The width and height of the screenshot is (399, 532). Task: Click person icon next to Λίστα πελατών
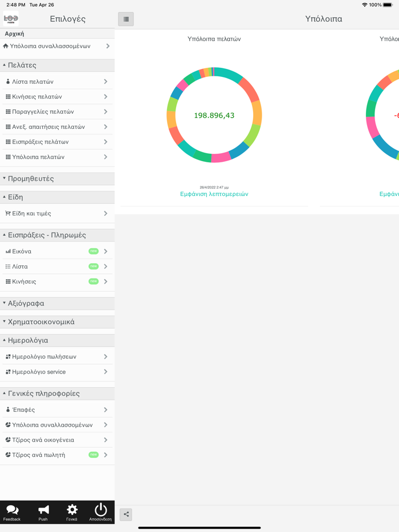(x=8, y=81)
